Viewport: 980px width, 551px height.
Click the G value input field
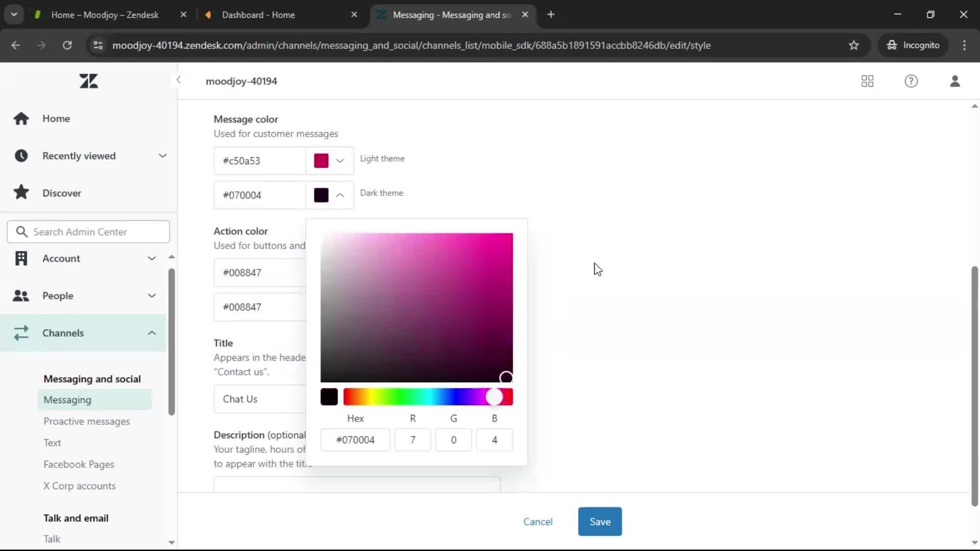(453, 440)
